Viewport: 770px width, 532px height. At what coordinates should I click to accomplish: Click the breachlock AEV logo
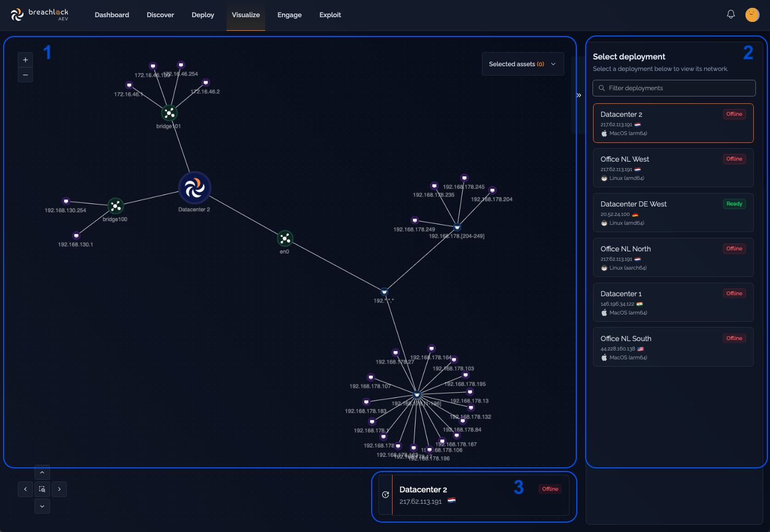pos(40,15)
